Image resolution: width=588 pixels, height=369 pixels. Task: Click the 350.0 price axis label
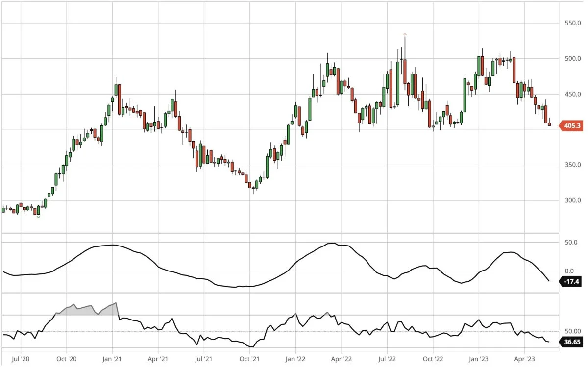[572, 165]
